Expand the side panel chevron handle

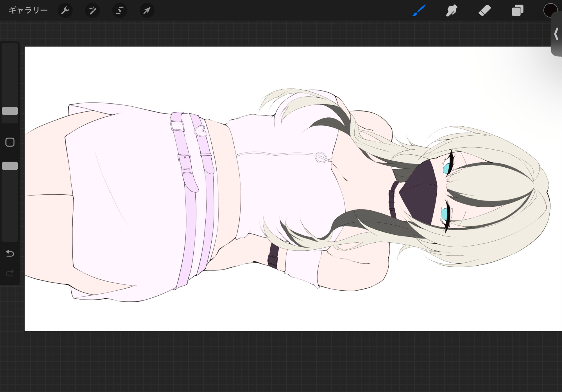coord(556,34)
